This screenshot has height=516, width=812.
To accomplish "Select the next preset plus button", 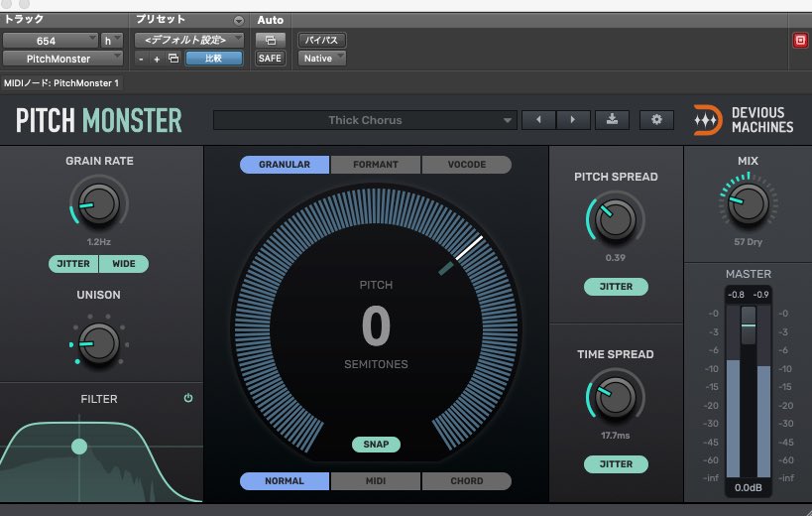I will point(157,60).
